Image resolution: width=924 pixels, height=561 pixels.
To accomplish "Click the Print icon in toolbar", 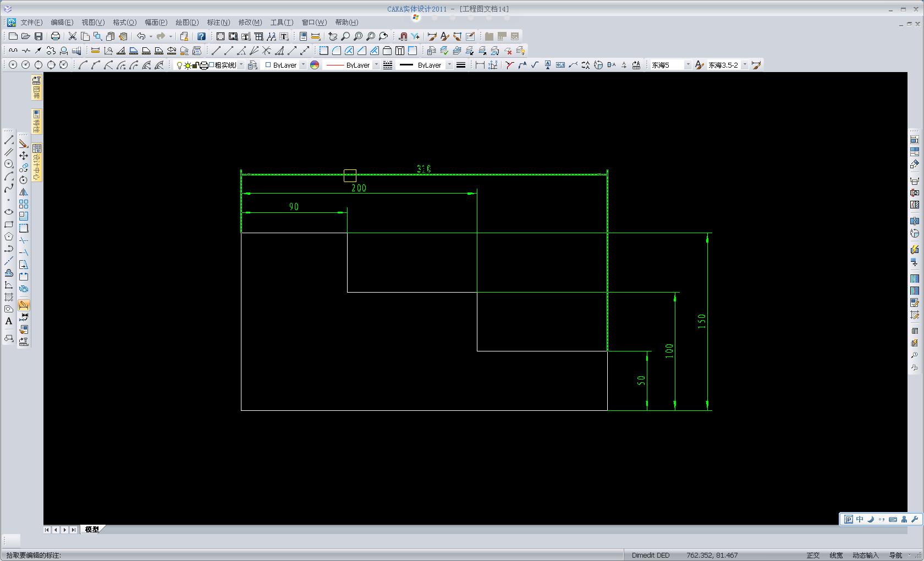I will click(x=56, y=36).
